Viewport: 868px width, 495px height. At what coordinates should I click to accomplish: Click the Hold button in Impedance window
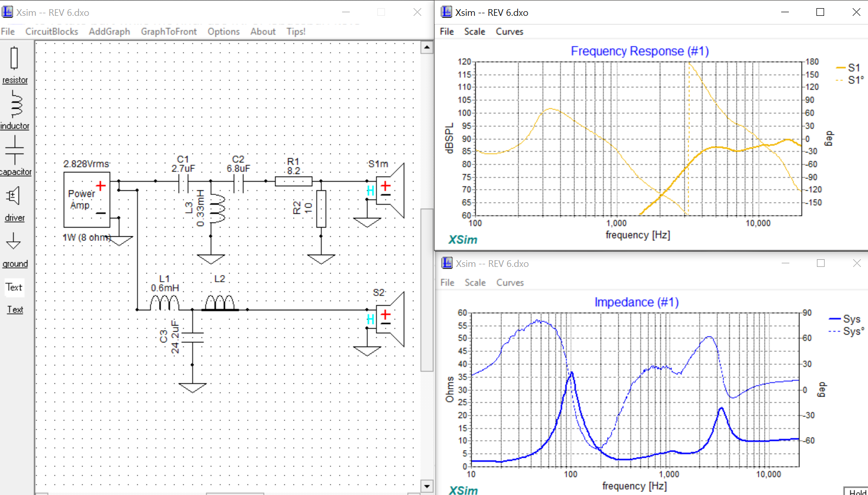[857, 491]
